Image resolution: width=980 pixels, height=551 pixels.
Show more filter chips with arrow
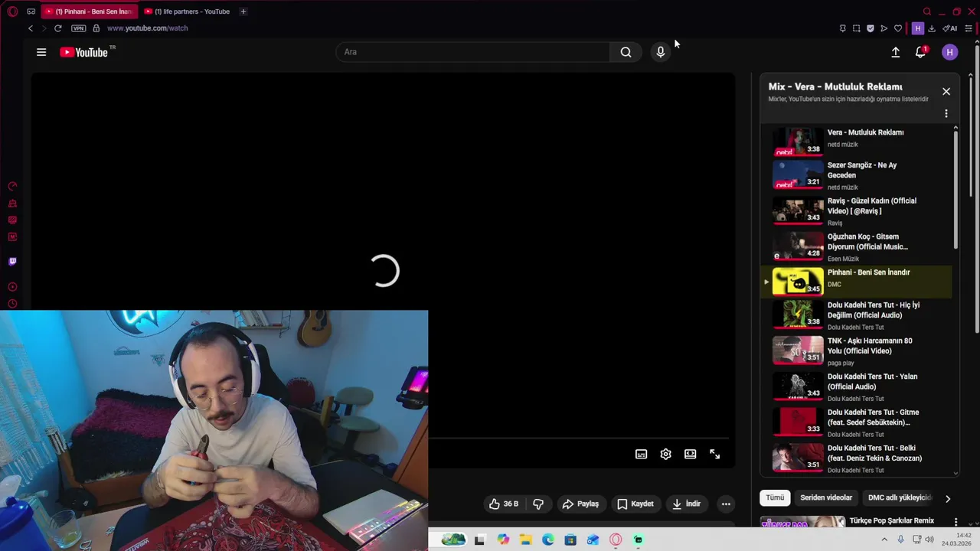(x=948, y=499)
